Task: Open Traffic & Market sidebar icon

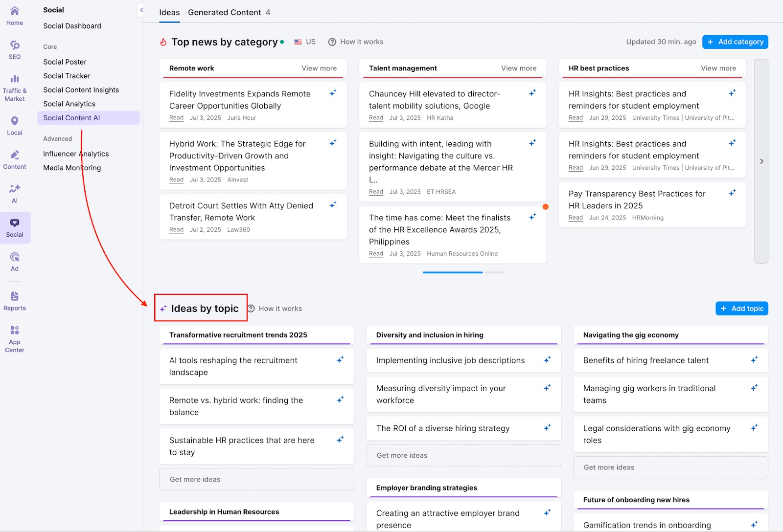Action: (x=15, y=87)
